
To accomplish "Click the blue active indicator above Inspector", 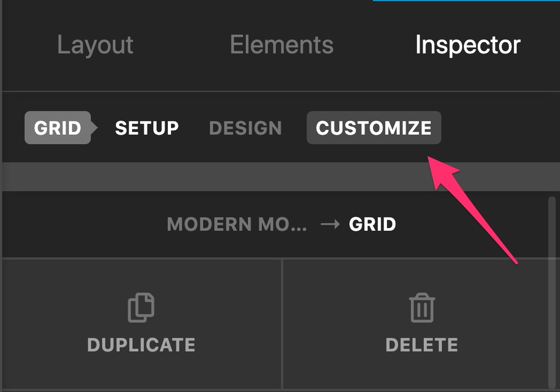I will (466, 1).
